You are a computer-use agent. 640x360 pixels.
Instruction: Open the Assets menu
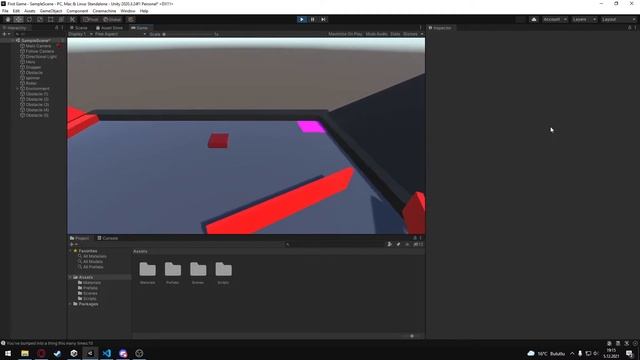[x=29, y=11]
